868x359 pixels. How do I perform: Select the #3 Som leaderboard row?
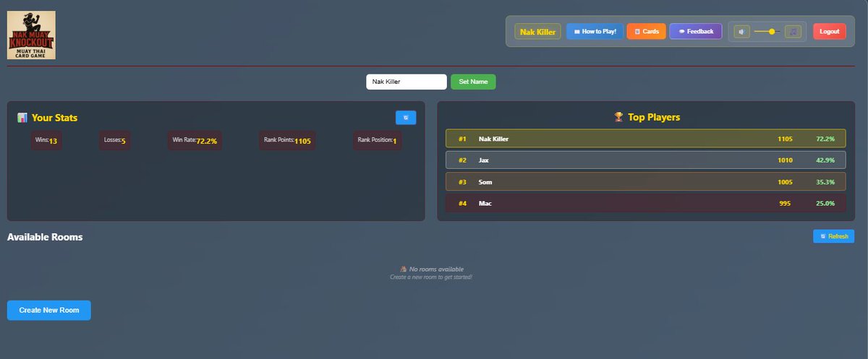coord(646,182)
